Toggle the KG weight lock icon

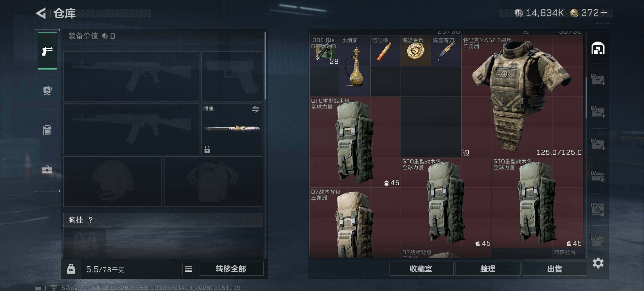pos(71,269)
